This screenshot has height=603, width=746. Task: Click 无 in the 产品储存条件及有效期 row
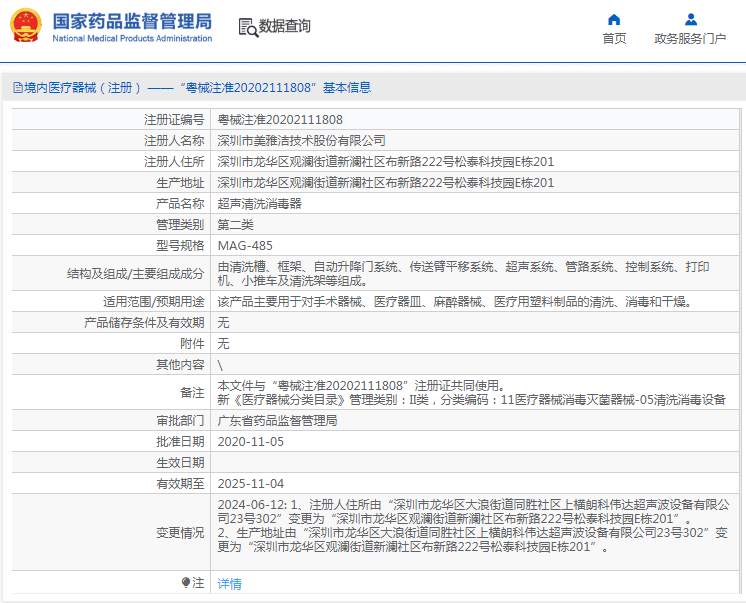click(x=223, y=323)
